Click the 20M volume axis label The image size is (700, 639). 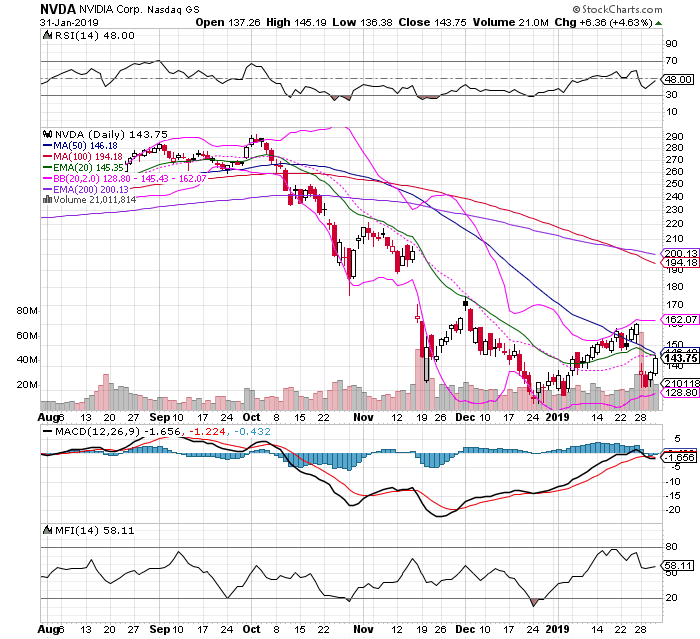click(x=27, y=385)
